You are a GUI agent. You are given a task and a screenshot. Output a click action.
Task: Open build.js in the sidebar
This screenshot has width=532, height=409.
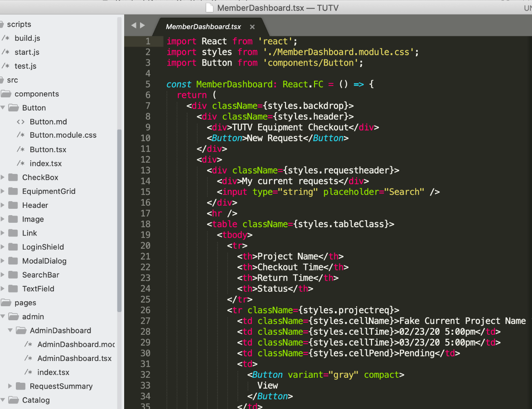click(27, 38)
